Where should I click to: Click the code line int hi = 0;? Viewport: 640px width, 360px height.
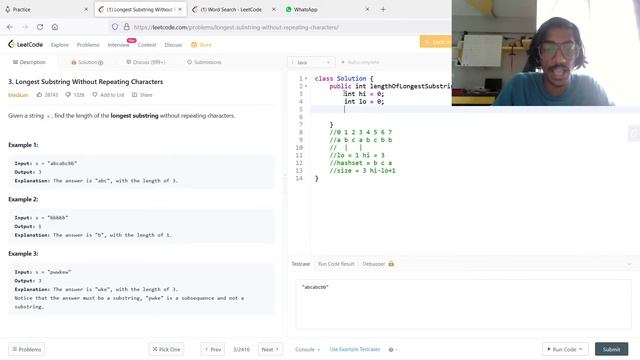tap(364, 94)
